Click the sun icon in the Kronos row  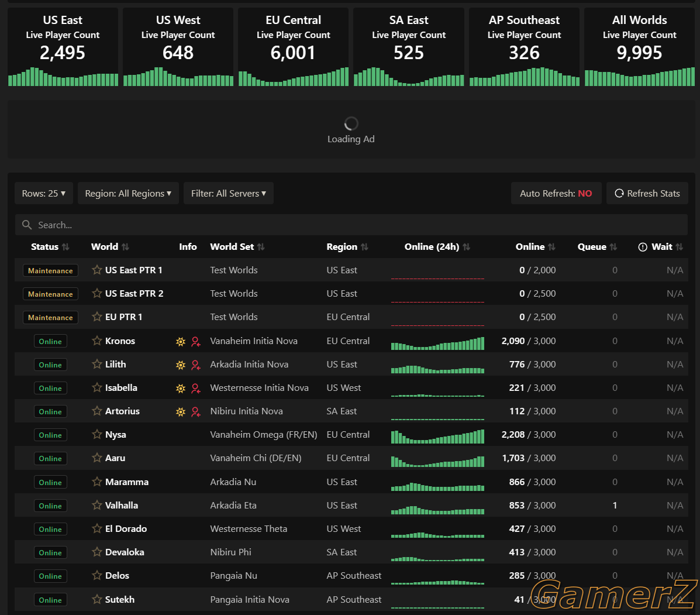[180, 342]
